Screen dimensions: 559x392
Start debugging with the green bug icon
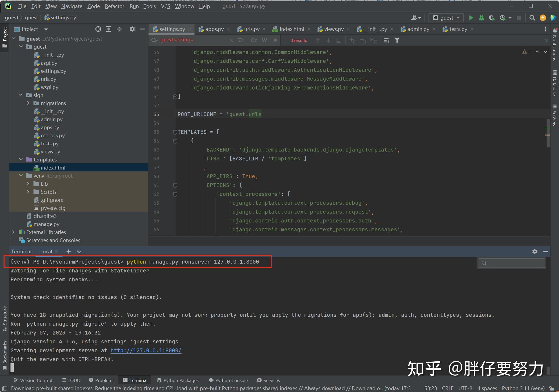point(482,18)
